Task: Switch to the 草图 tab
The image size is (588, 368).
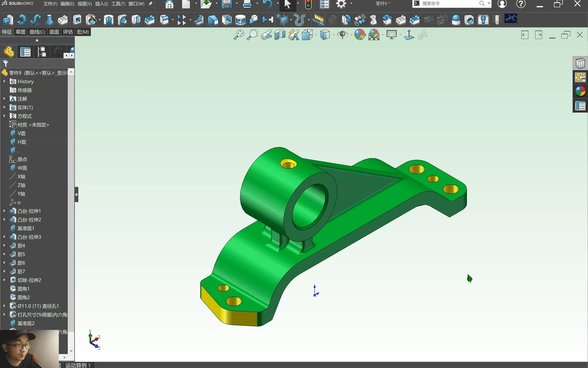Action: point(20,32)
